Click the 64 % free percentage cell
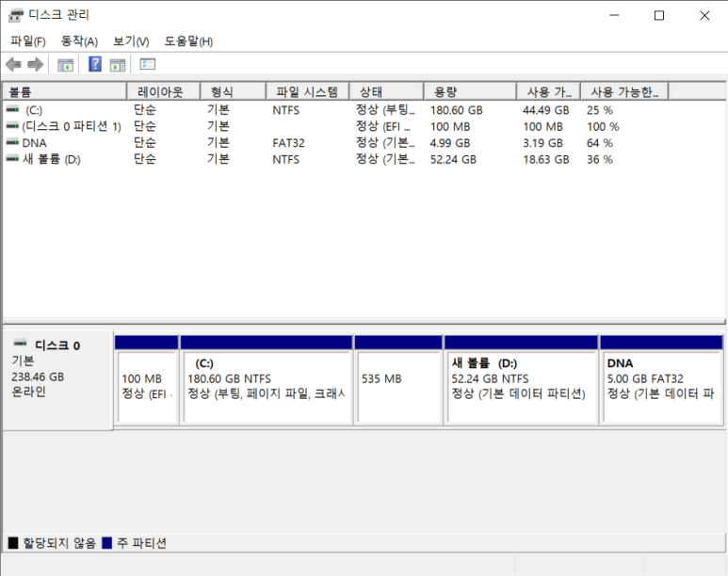 pos(599,143)
